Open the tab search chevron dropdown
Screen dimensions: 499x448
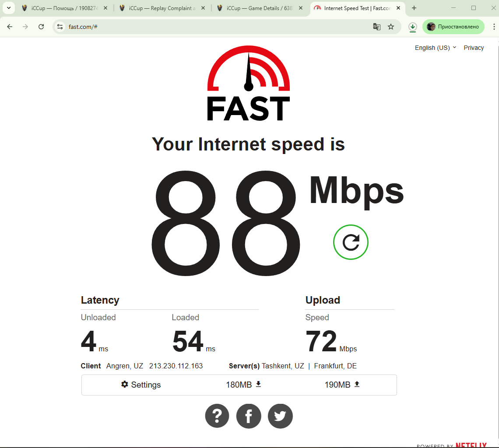click(x=9, y=8)
